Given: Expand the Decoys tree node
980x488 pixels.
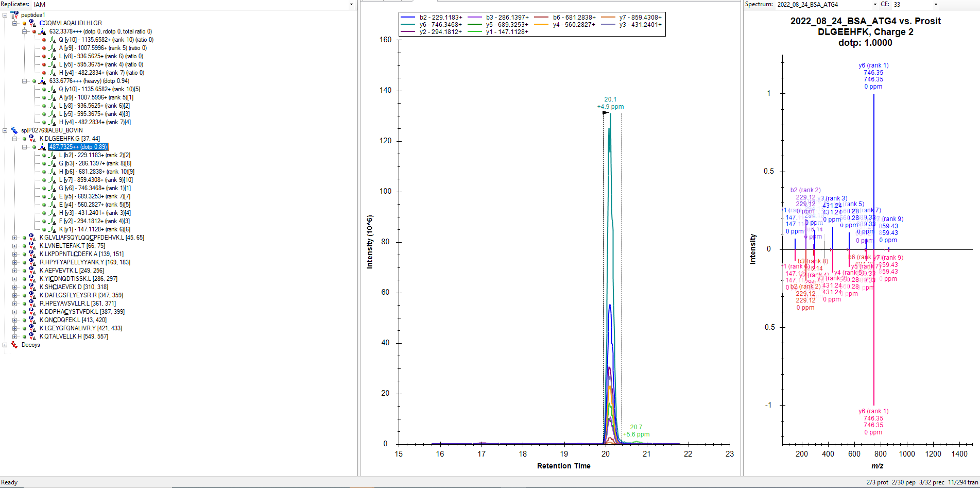Looking at the screenshot, I should pyautogui.click(x=5, y=345).
